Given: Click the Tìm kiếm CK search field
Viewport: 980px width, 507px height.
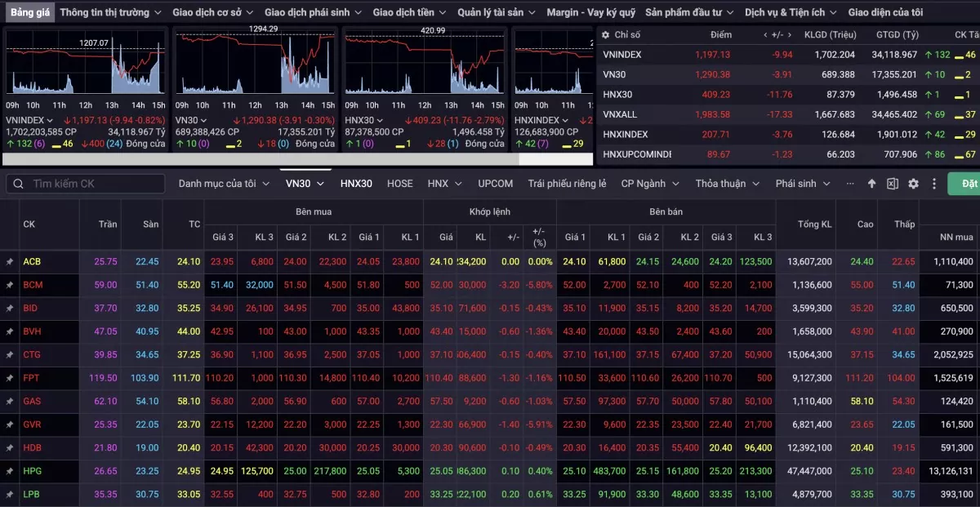Looking at the screenshot, I should [x=85, y=184].
